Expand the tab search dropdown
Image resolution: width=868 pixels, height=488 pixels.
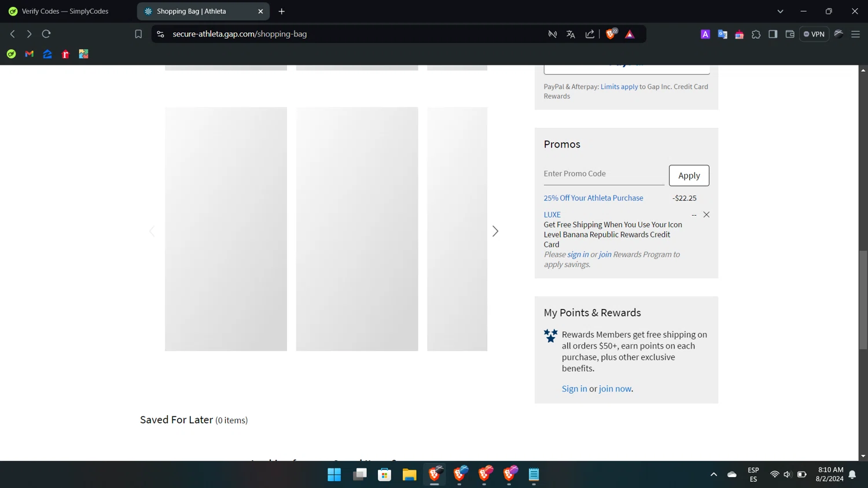pos(780,11)
